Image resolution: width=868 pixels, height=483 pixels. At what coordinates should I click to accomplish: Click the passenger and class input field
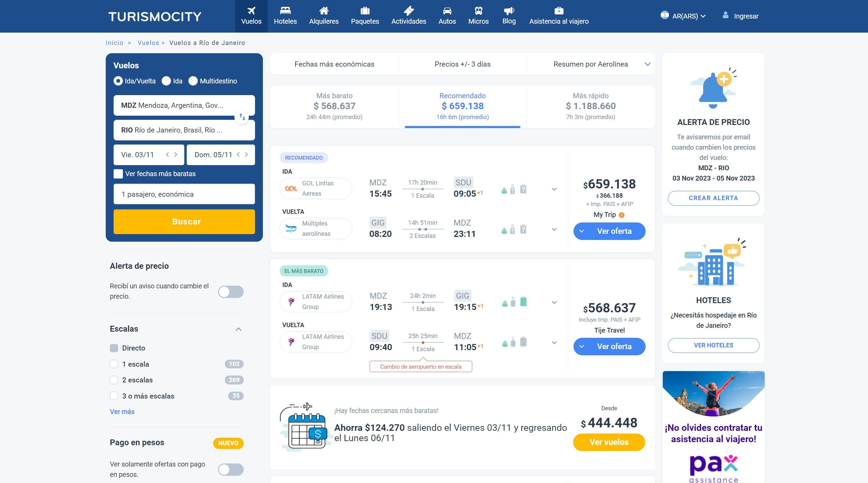pos(184,194)
